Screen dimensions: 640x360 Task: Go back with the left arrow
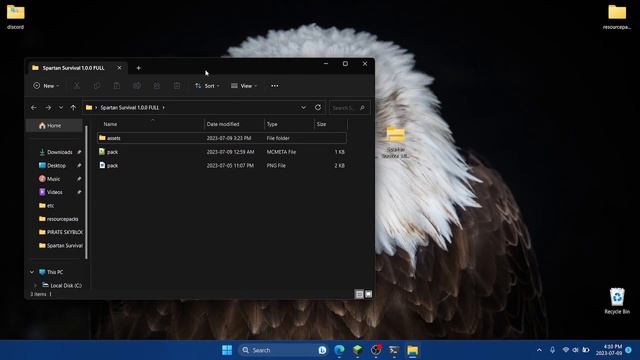point(34,107)
